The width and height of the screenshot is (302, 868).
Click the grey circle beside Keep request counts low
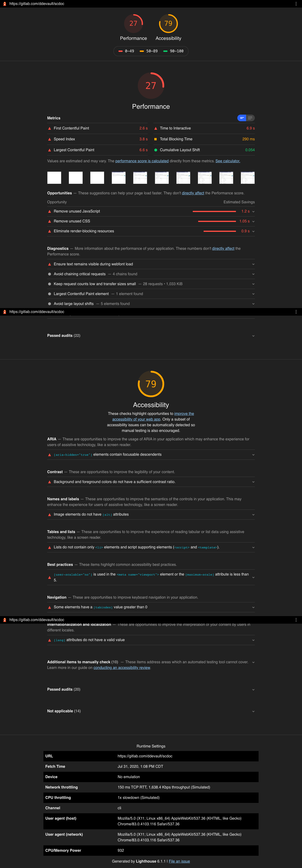50,284
